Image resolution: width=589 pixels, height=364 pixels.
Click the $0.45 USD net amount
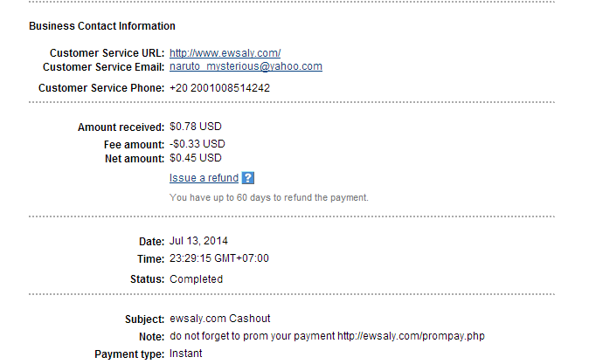pos(196,158)
